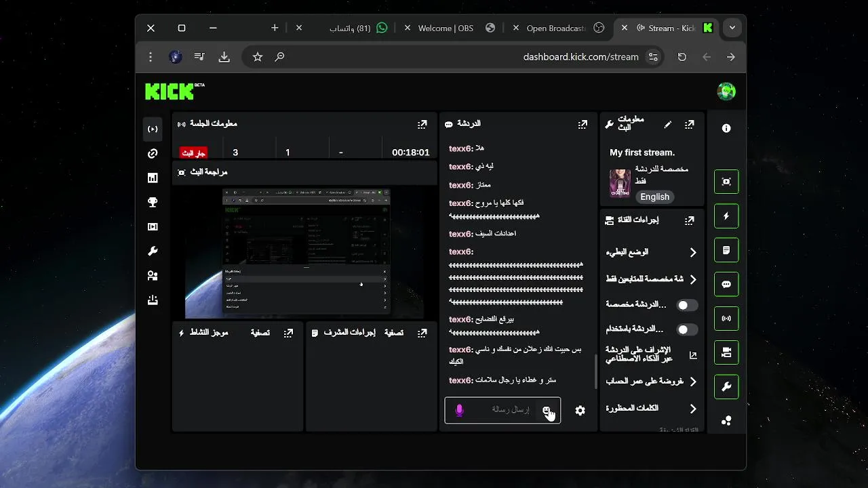Open browser downloads icon in toolbar

point(224,57)
